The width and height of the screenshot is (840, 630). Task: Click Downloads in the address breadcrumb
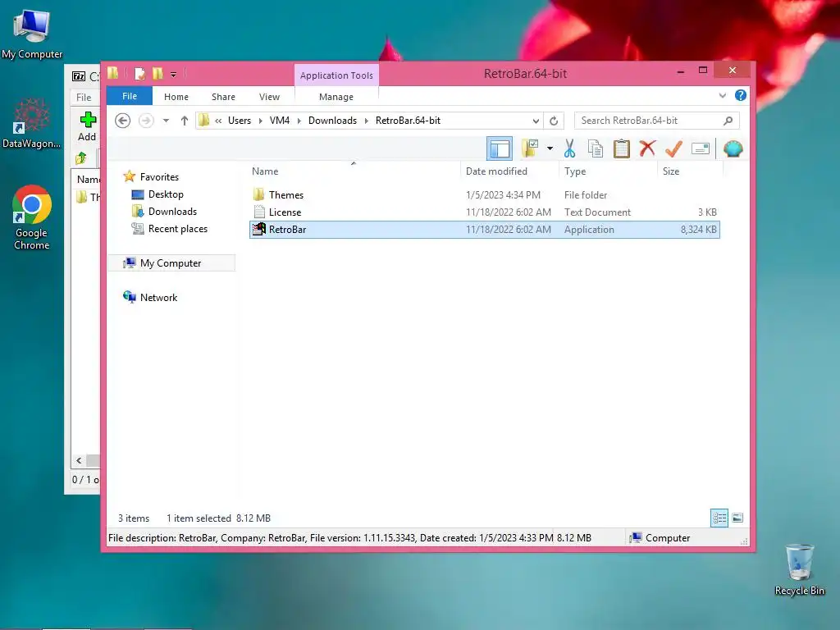(x=332, y=121)
